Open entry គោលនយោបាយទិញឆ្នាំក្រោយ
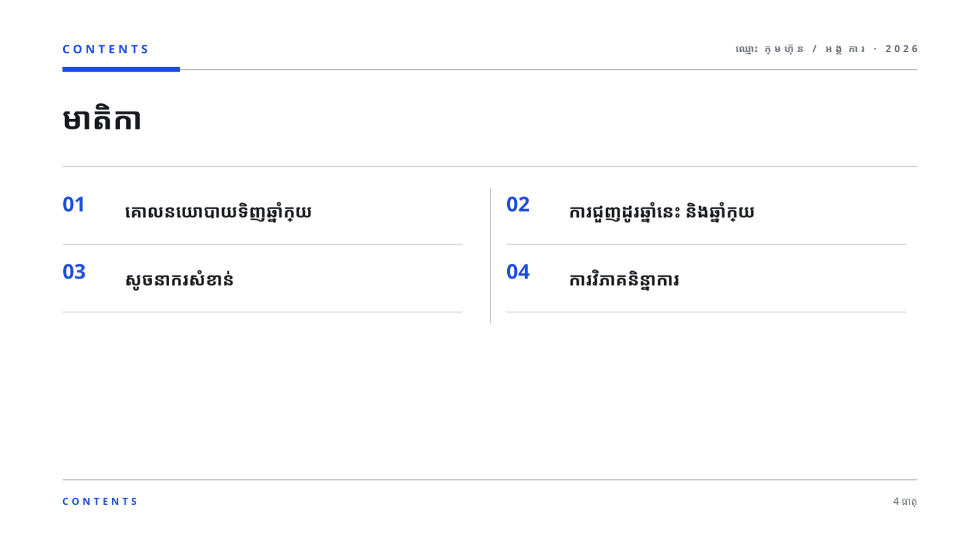The height and width of the screenshot is (552, 980). 218,212
